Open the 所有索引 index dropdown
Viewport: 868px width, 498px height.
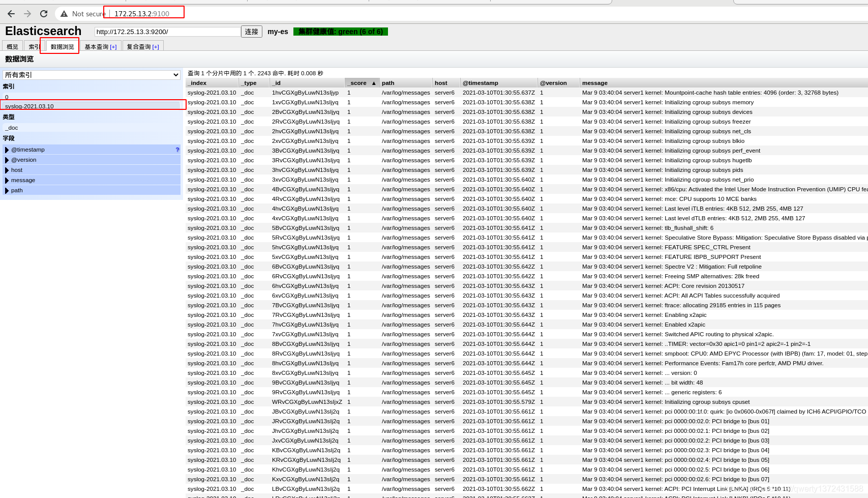[92, 75]
